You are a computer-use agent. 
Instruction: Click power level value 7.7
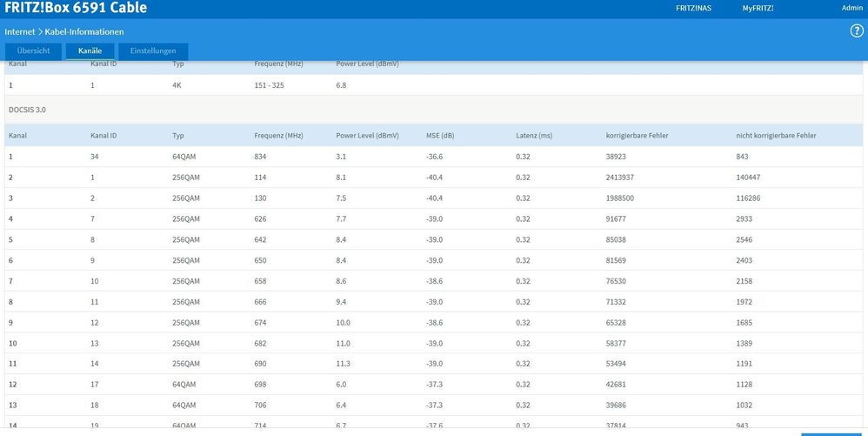(x=341, y=218)
